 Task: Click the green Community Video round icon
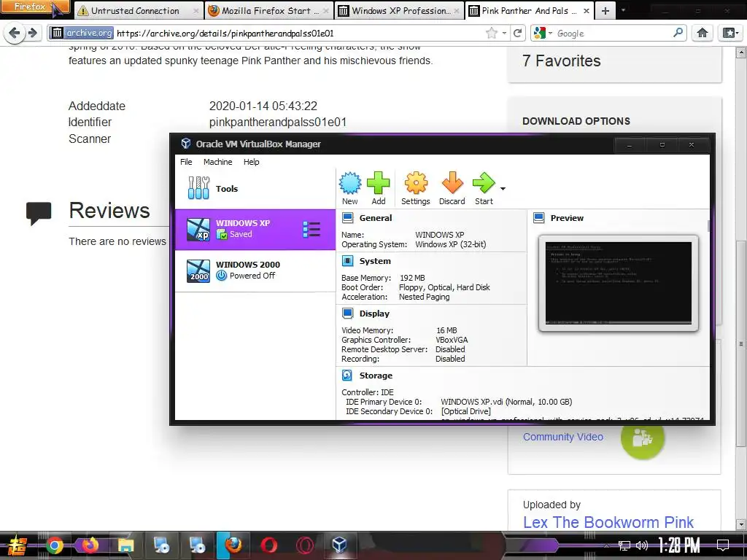coord(642,437)
